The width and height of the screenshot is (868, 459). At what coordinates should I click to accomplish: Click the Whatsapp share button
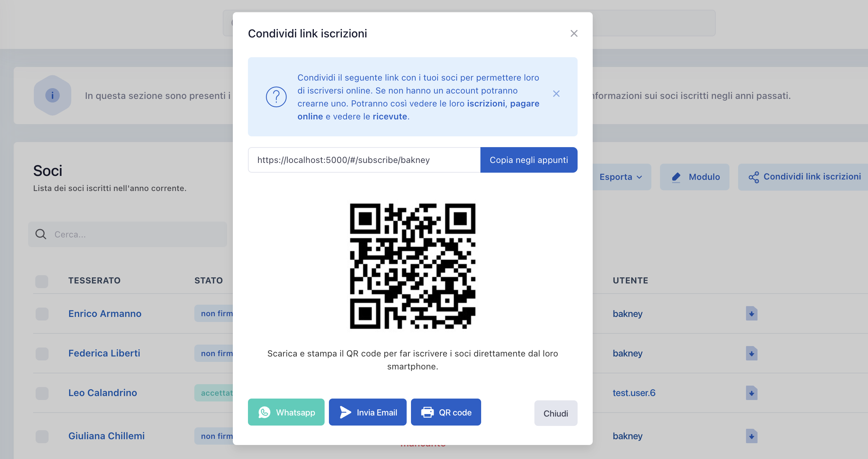point(286,412)
